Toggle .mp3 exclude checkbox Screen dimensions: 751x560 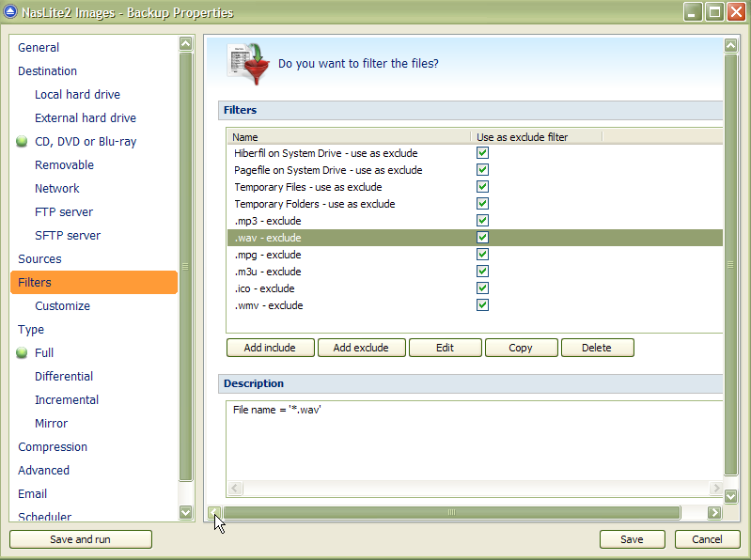click(x=482, y=221)
